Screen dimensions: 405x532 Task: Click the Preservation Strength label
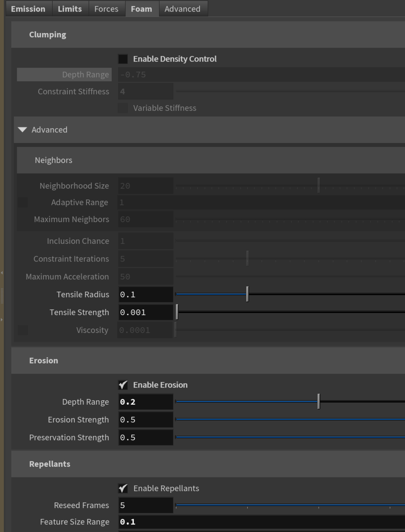(69, 438)
